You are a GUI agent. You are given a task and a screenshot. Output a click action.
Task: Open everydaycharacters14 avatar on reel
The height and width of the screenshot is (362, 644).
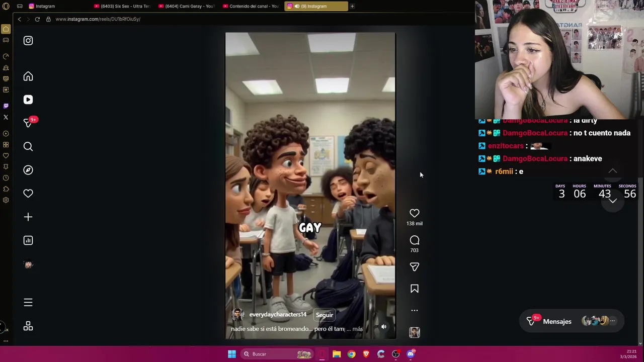click(237, 315)
